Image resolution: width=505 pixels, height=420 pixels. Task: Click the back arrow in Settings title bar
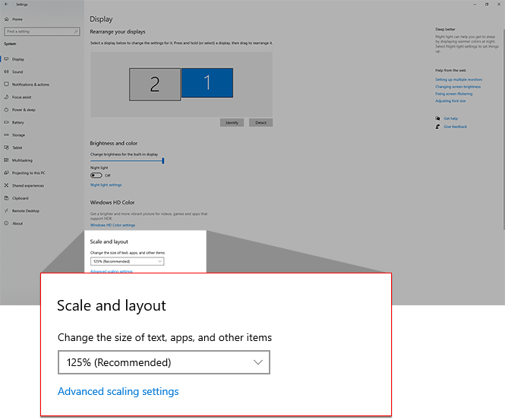pos(6,5)
